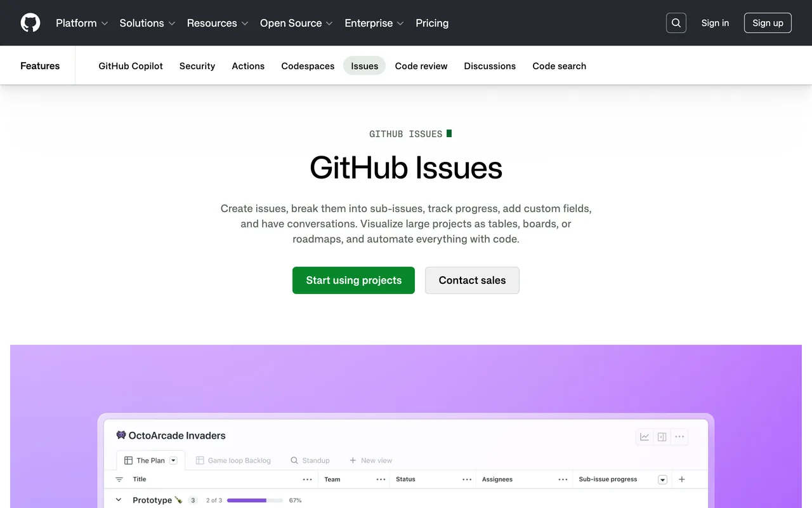This screenshot has width=812, height=508.
Task: Click the Sign in link
Action: point(715,23)
